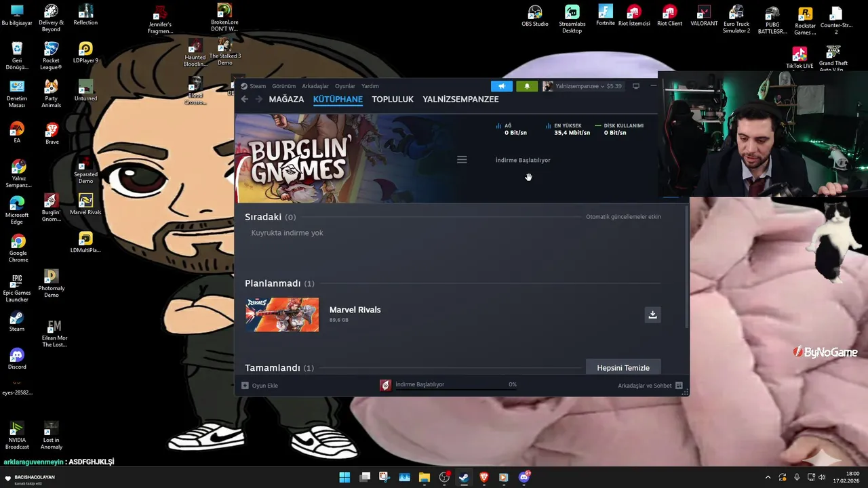Click the Steam taskbar icon
The image size is (868, 488).
point(464,477)
